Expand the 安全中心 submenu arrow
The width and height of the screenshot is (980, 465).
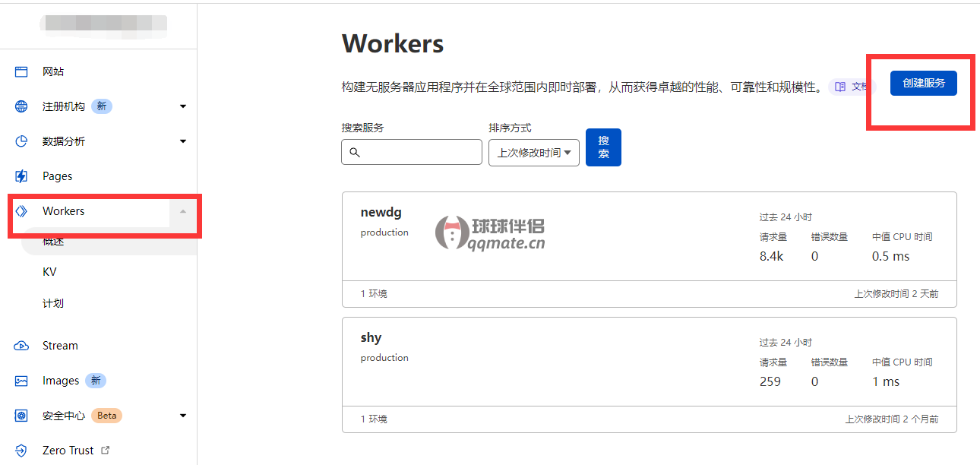coord(183,416)
